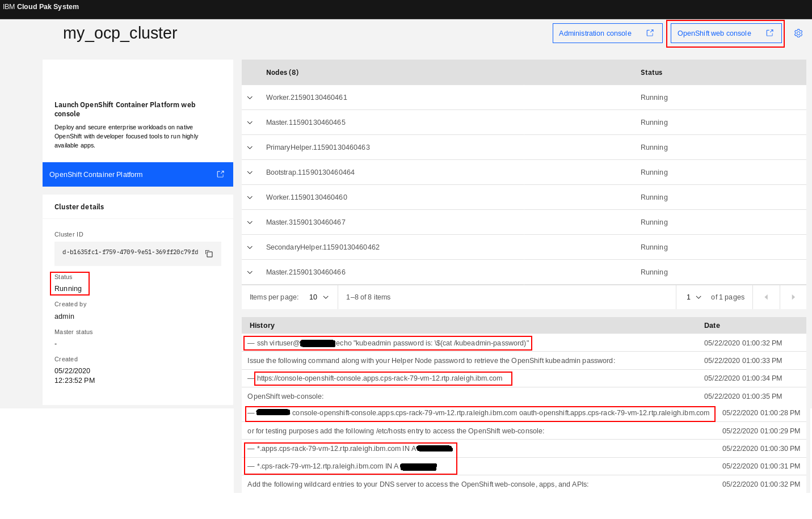
Task: Click Running status of Bootstrap node
Action: [x=654, y=172]
